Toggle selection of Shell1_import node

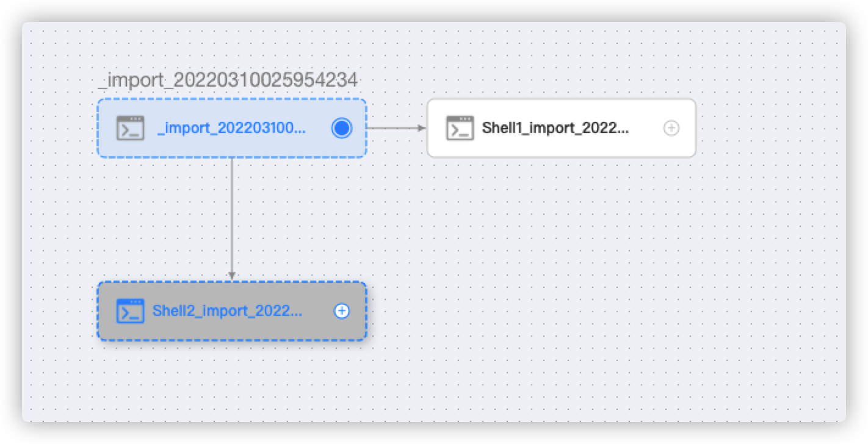click(549, 128)
